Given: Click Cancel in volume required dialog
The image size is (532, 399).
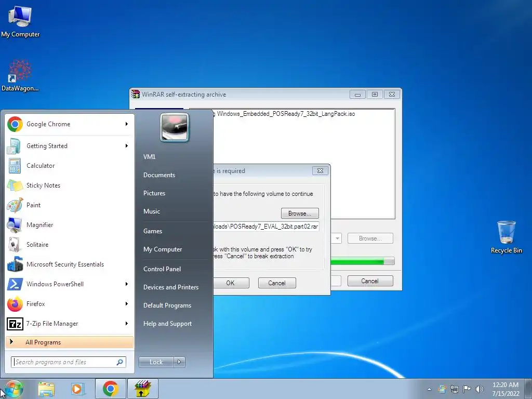Looking at the screenshot, I should click(277, 283).
